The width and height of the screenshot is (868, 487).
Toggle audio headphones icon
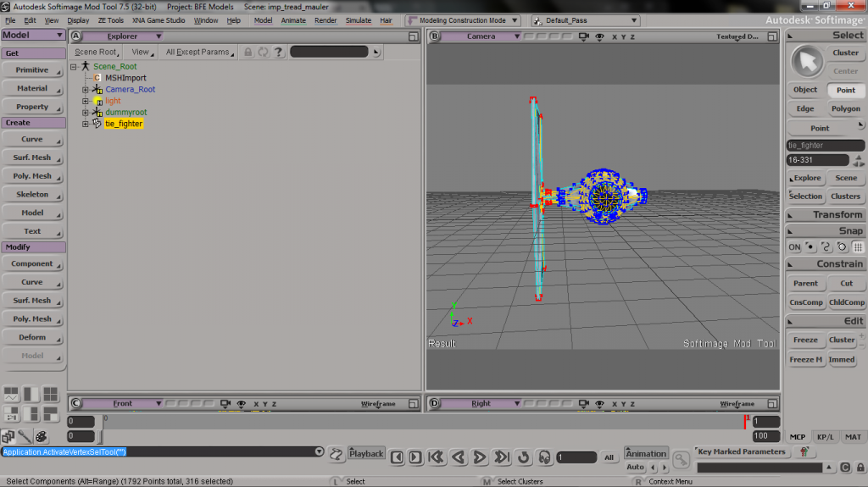coord(545,457)
